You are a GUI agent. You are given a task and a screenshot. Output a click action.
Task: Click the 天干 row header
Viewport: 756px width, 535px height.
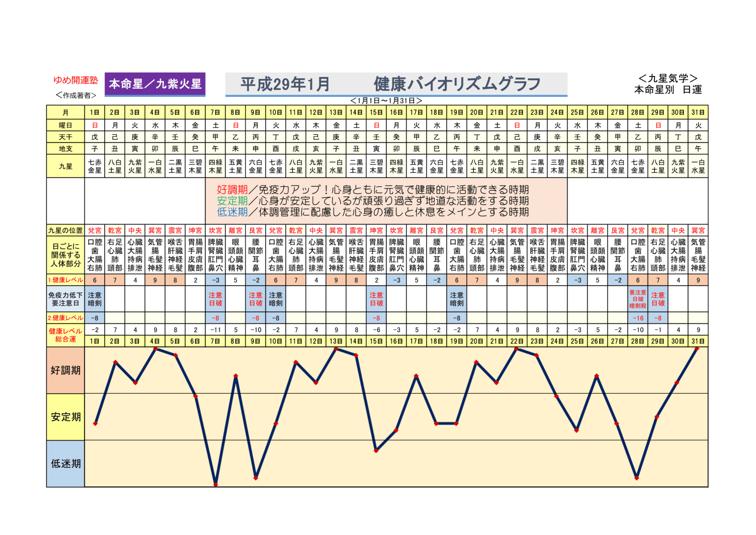[x=66, y=137]
